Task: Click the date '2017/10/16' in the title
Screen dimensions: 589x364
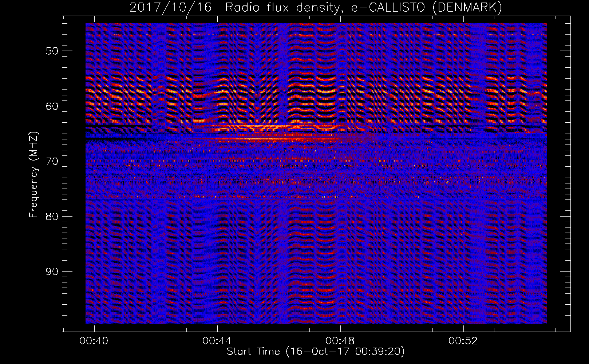Action: pos(170,7)
